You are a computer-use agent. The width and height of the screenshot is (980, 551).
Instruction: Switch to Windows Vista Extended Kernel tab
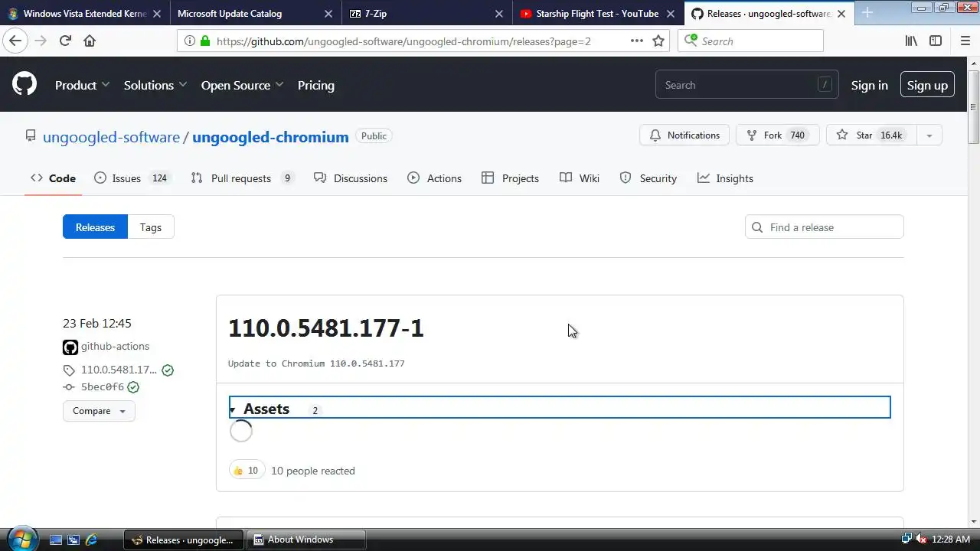(x=85, y=14)
